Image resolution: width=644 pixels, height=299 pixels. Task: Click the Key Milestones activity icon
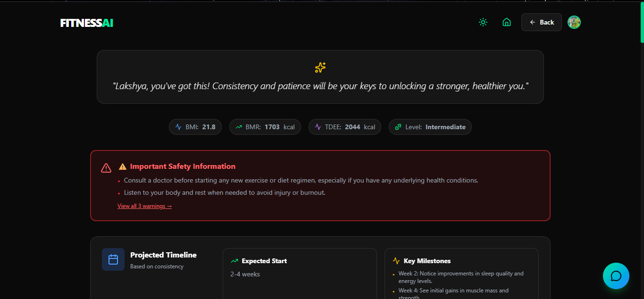[x=396, y=261]
